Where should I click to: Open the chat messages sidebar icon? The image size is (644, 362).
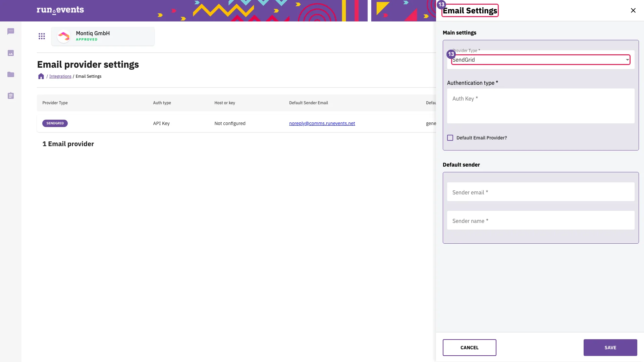[x=11, y=32]
